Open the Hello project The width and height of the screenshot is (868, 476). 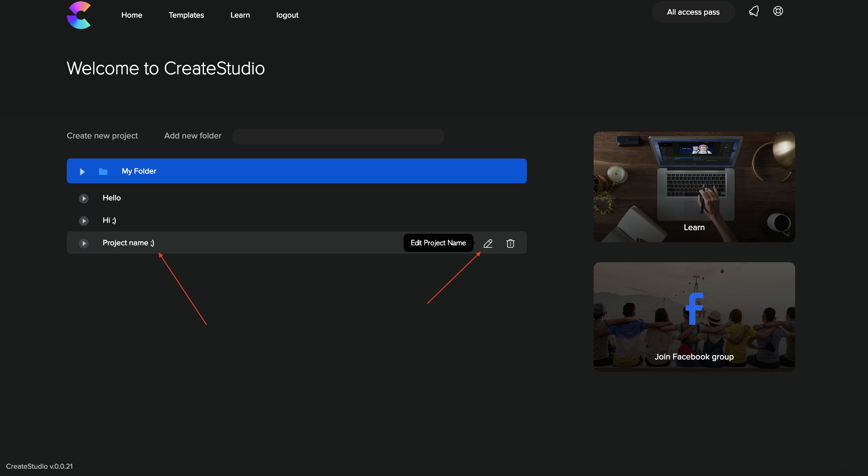[x=111, y=198]
